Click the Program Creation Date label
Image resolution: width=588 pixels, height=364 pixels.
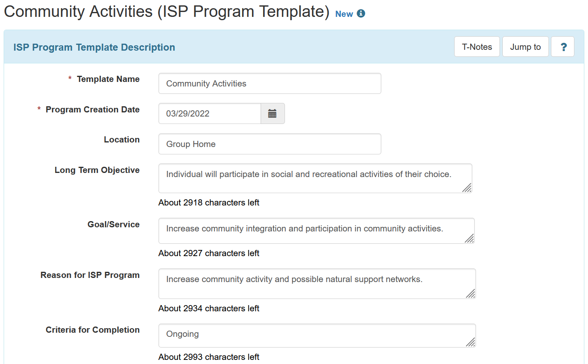point(92,110)
